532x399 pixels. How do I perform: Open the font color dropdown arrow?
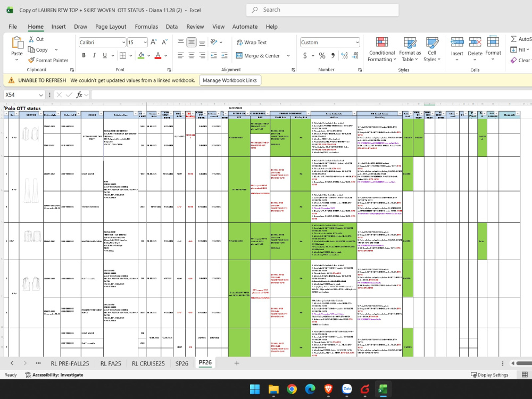166,56
